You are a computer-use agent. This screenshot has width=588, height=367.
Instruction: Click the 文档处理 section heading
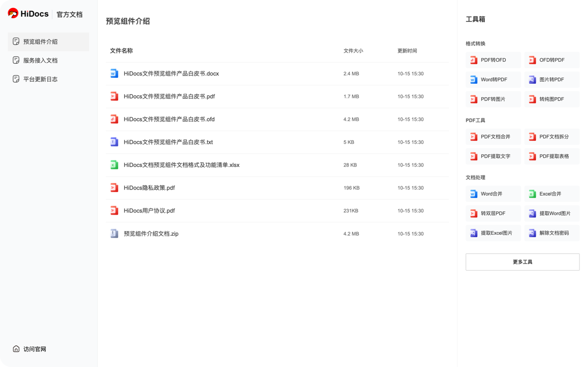tap(476, 177)
